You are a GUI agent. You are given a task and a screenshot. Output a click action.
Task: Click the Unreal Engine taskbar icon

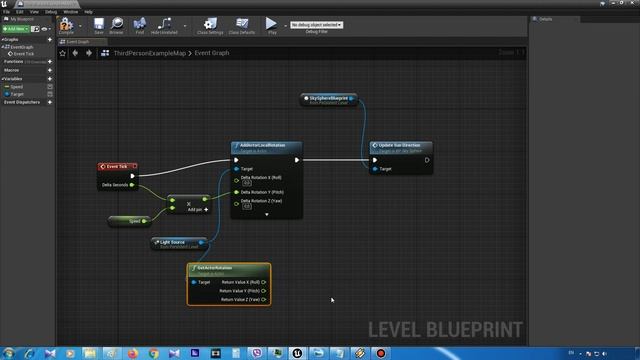(x=297, y=353)
